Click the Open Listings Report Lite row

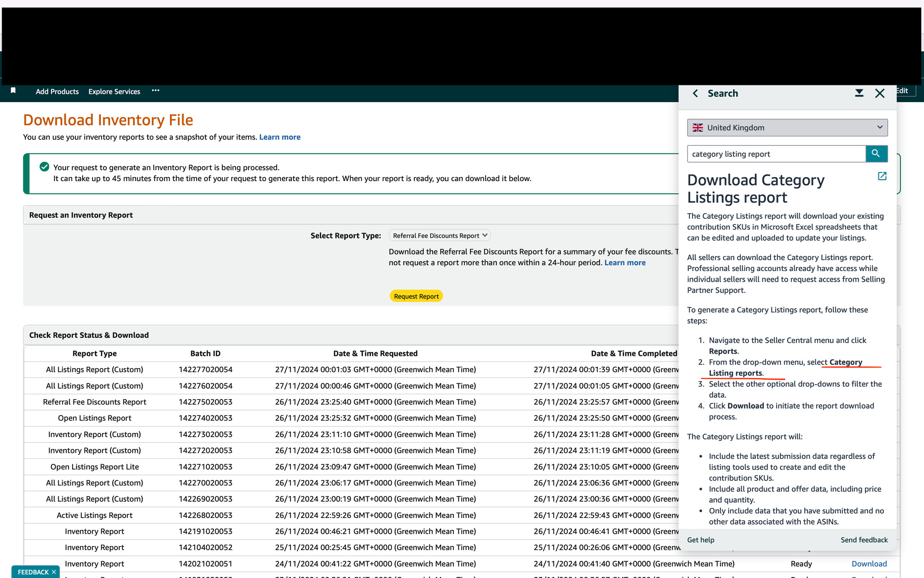(94, 467)
